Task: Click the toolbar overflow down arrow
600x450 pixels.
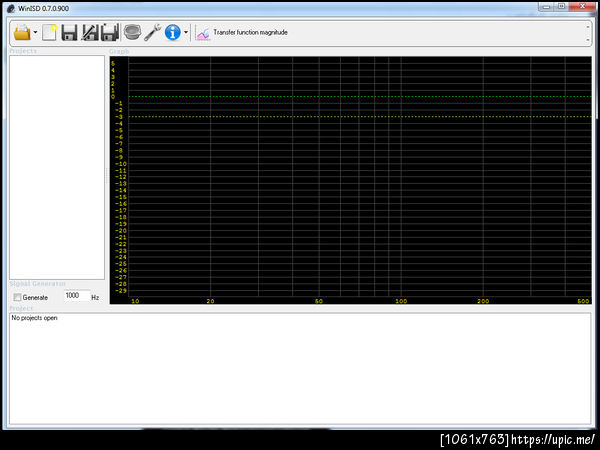Action: [x=588, y=40]
